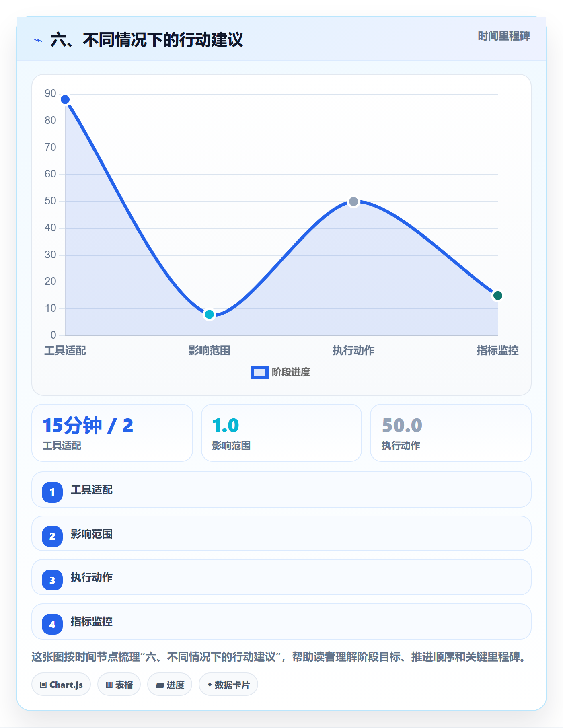
Task: Select the 工具适配 step row label
Action: (x=92, y=490)
